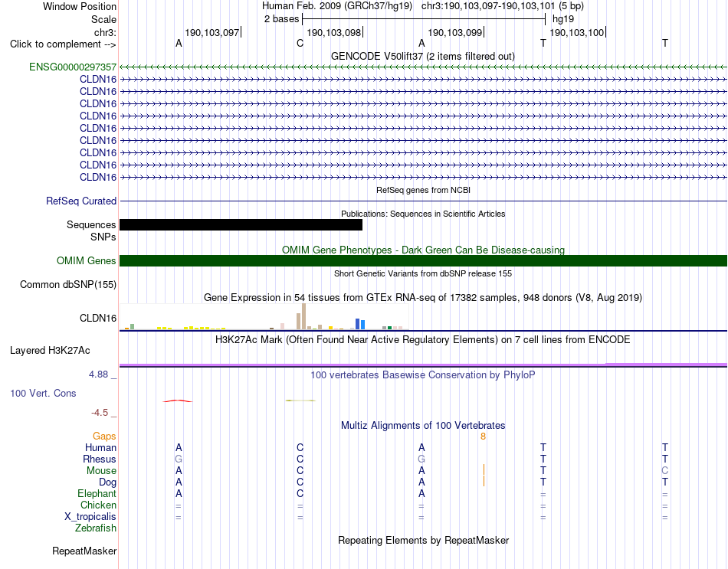Click the pink H3K27Ac signal line
728x569 pixels.
[x=423, y=365]
